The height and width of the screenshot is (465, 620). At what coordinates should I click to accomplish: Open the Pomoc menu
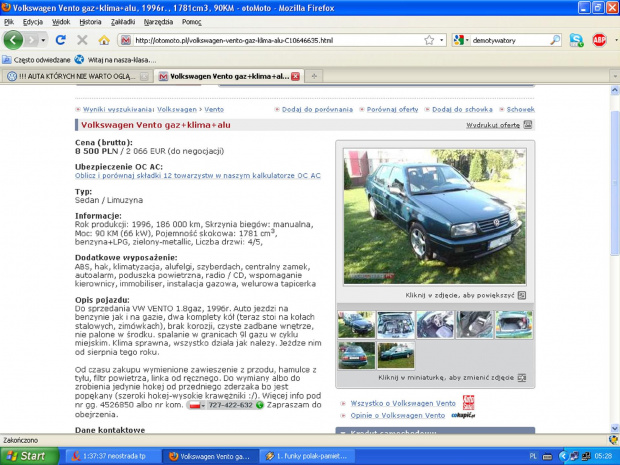click(x=191, y=22)
